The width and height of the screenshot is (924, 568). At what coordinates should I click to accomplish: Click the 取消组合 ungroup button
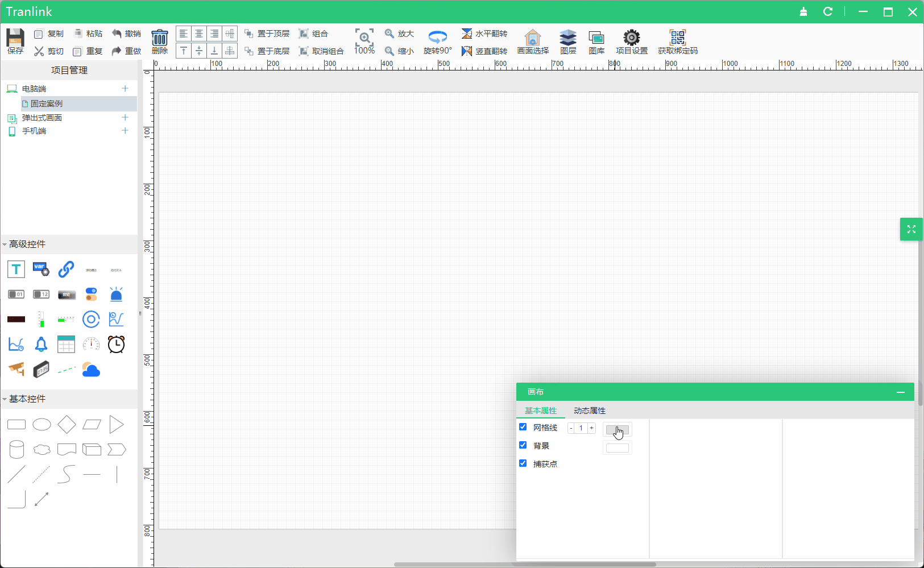[x=321, y=51]
